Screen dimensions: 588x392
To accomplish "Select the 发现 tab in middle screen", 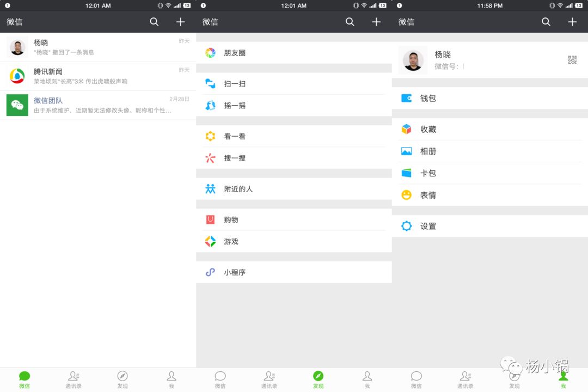I will click(x=318, y=379).
